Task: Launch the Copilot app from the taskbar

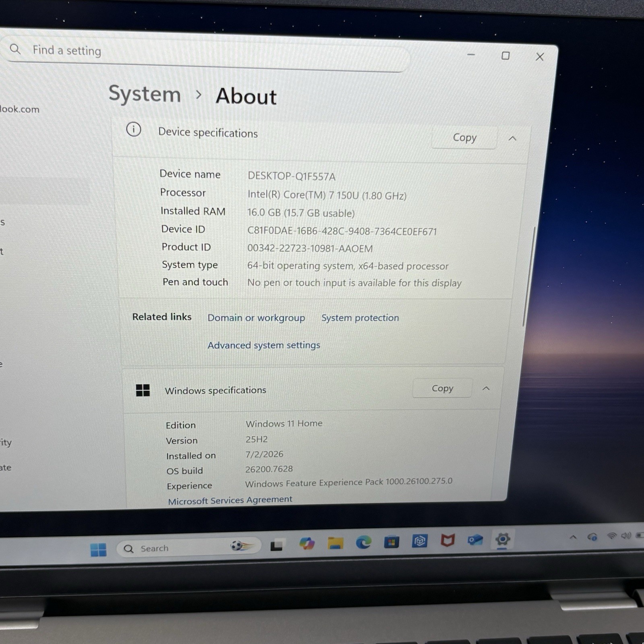Action: tap(307, 544)
